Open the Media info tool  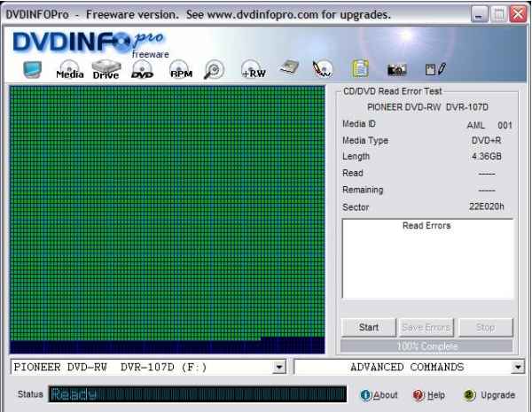(x=70, y=69)
